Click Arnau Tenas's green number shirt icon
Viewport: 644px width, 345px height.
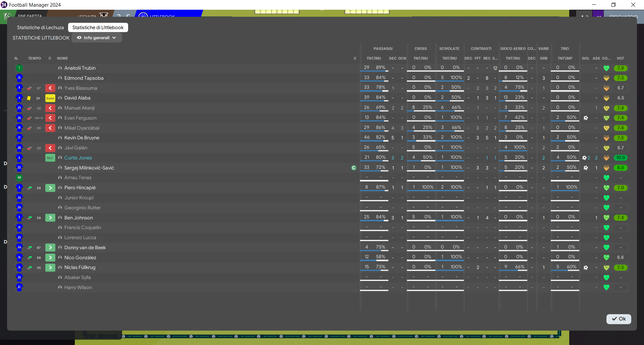[x=19, y=178]
